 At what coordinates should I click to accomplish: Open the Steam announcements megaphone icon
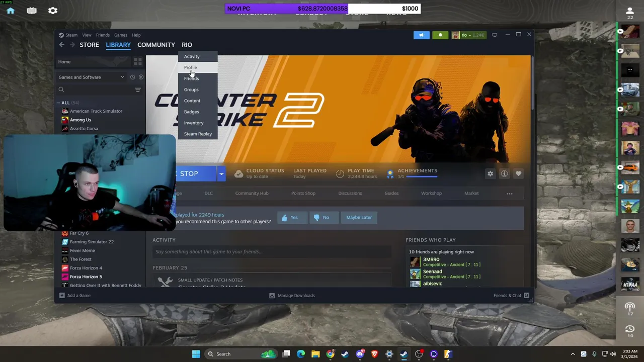[x=422, y=35]
